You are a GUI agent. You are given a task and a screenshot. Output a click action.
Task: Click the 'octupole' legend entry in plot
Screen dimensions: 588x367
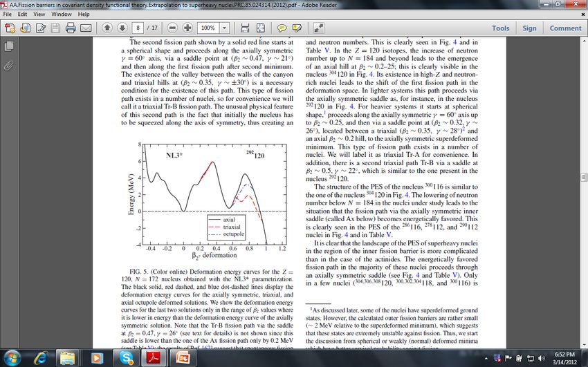[233, 234]
